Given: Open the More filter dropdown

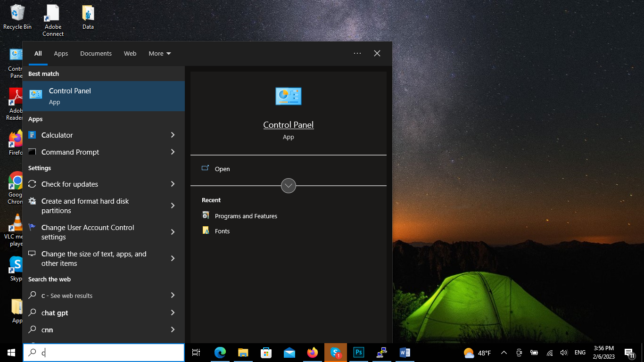Looking at the screenshot, I should click(160, 53).
